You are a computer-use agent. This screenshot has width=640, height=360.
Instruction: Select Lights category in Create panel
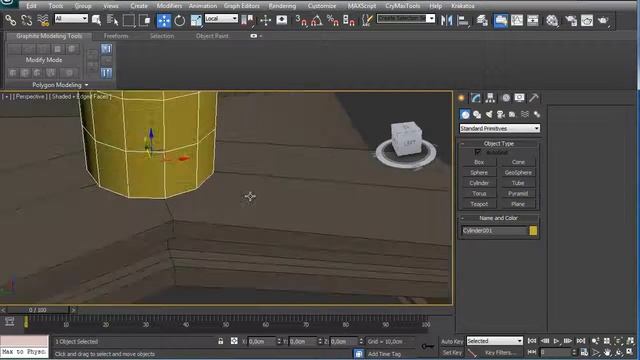pyautogui.click(x=489, y=115)
